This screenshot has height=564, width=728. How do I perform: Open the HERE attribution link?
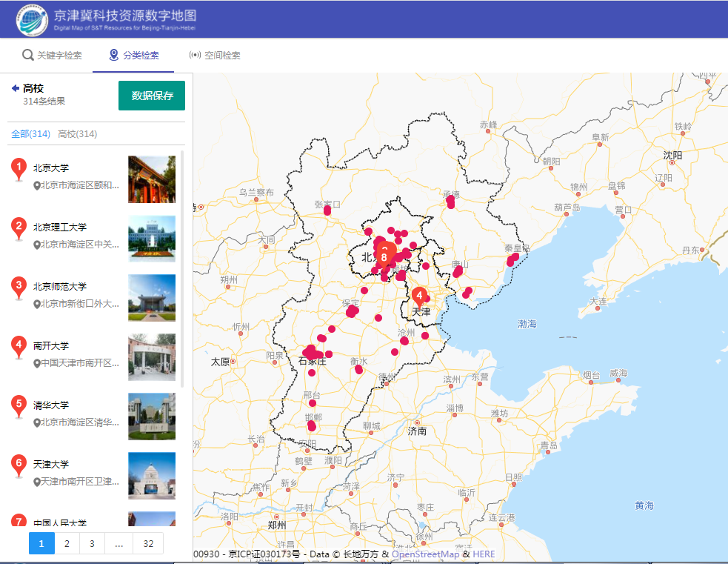pos(484,554)
